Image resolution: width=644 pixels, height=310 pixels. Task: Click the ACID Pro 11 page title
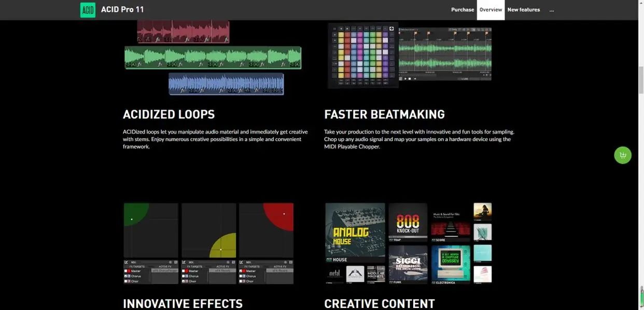[x=122, y=9]
